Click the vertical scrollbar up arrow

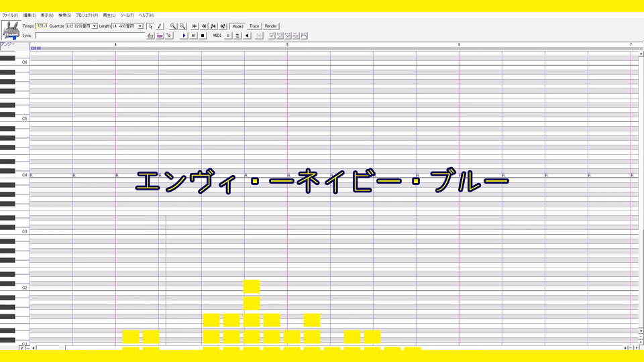tap(641, 54)
